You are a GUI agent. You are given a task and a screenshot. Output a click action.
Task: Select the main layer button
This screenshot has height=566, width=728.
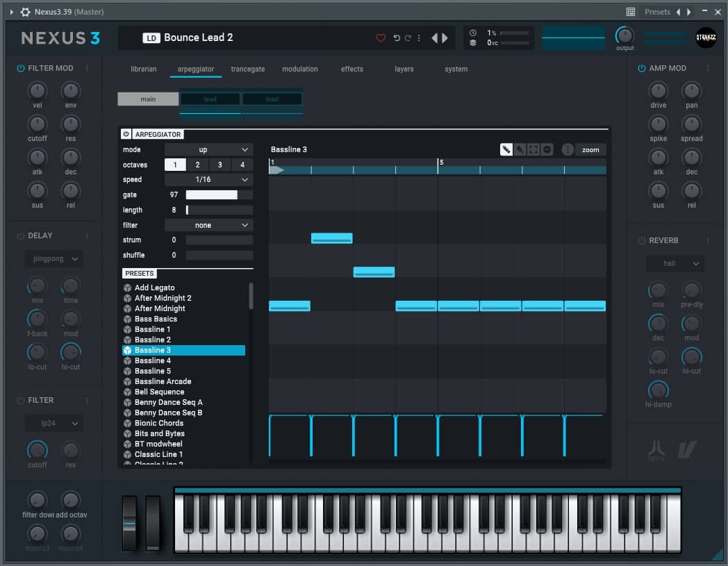(148, 99)
